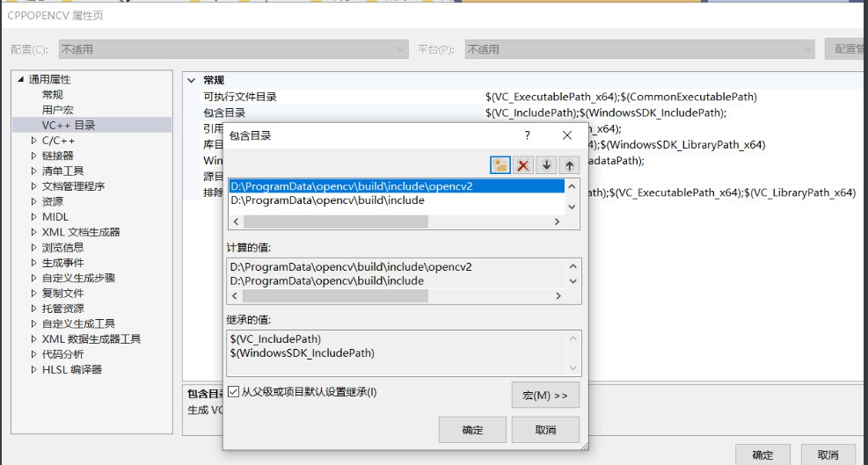
Task: Click $(WindowsSDK_IncludePath) in inherited values
Action: pyautogui.click(x=303, y=352)
